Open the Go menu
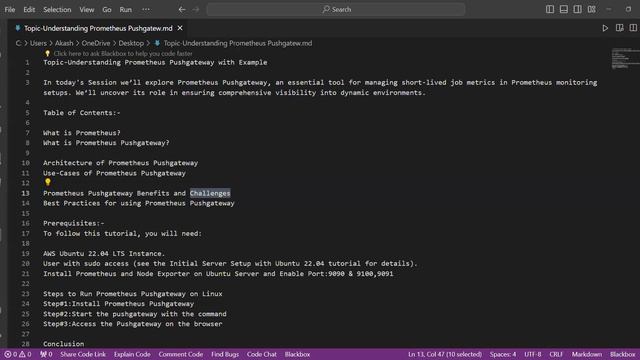640x360 pixels. (107, 9)
